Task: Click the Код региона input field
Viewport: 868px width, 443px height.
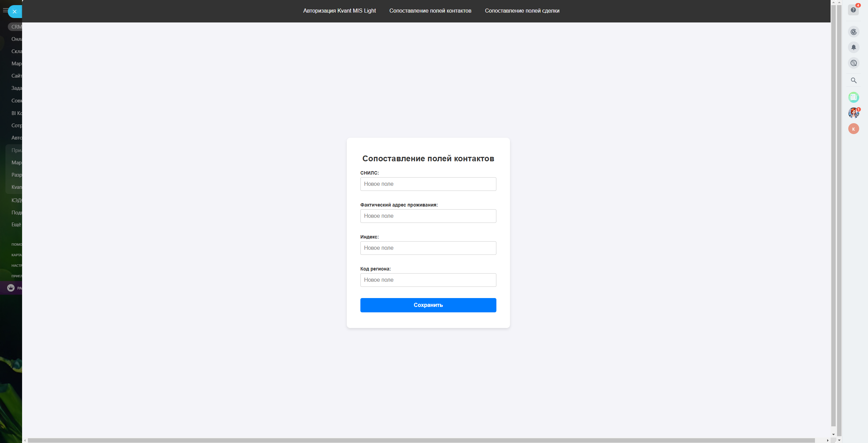Action: click(428, 280)
